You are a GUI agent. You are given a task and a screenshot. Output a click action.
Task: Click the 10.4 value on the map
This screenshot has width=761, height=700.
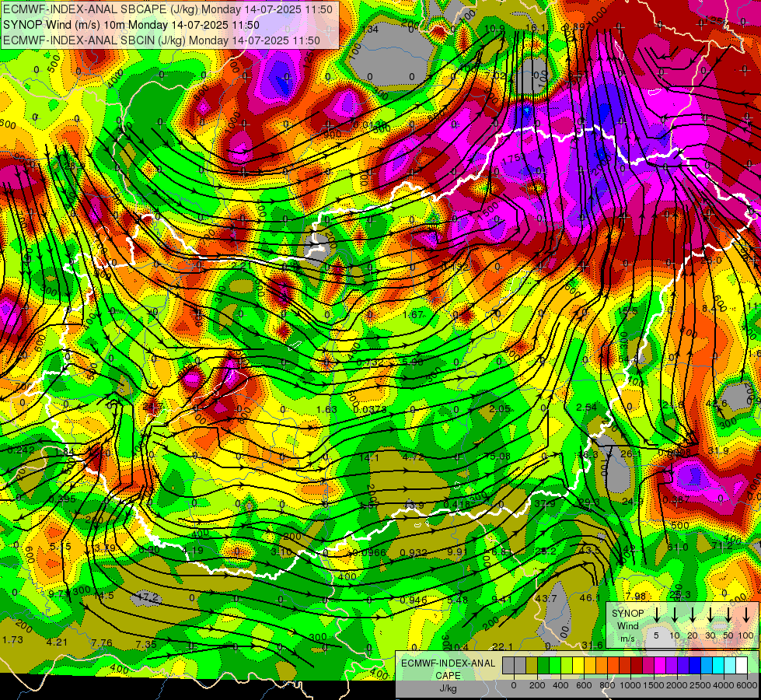pos(459,647)
